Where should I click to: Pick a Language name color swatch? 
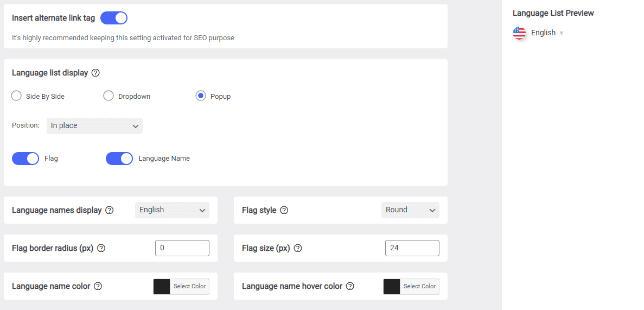(162, 287)
